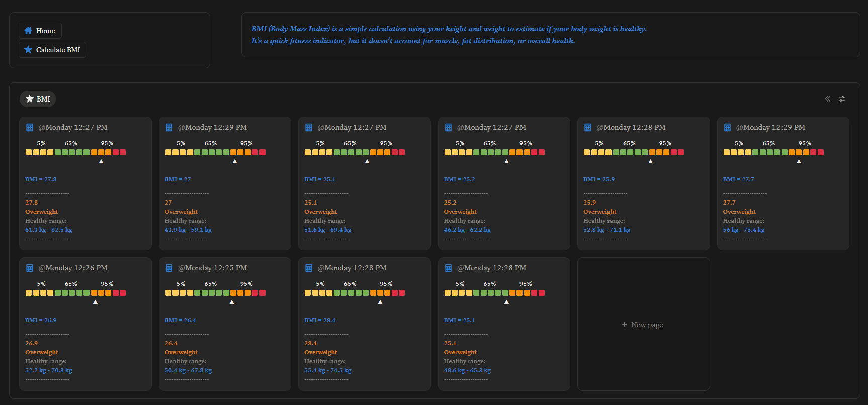Click calculator icon on the BMI 25.2 card

[448, 128]
